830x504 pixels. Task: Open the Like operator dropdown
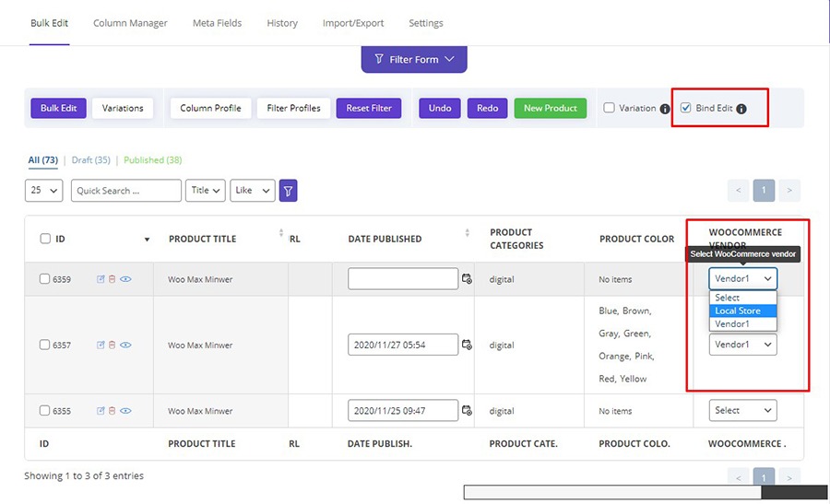pyautogui.click(x=253, y=191)
